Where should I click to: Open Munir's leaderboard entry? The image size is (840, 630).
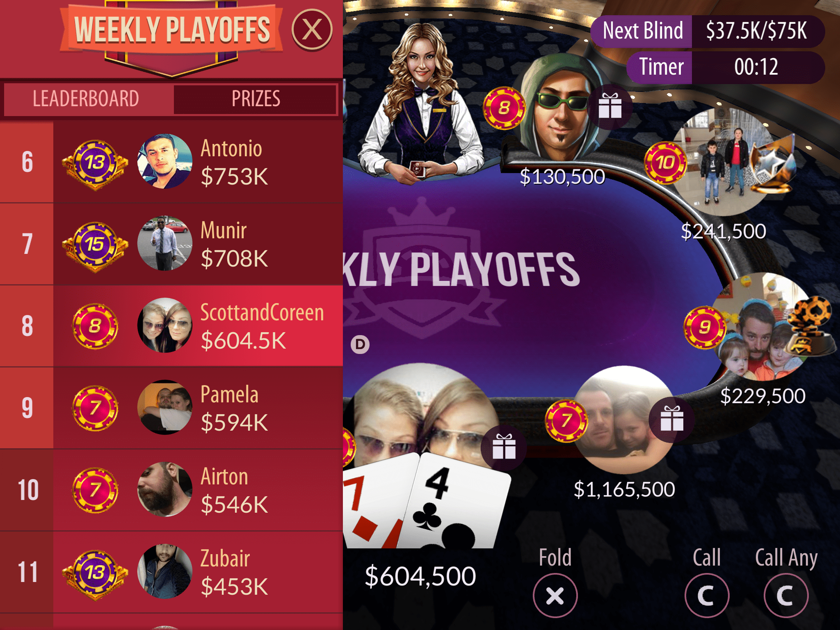pyautogui.click(x=171, y=244)
